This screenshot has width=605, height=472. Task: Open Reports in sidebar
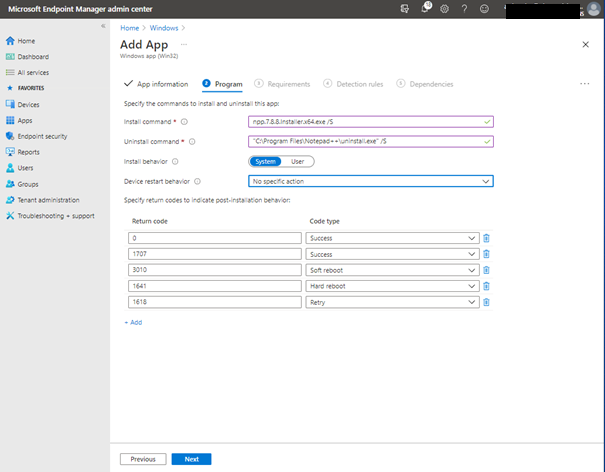pos(22,152)
